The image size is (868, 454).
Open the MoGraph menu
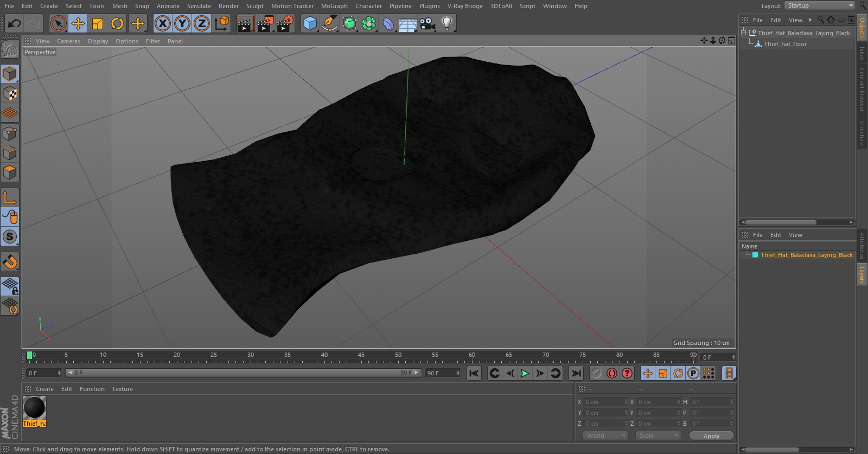(x=334, y=6)
